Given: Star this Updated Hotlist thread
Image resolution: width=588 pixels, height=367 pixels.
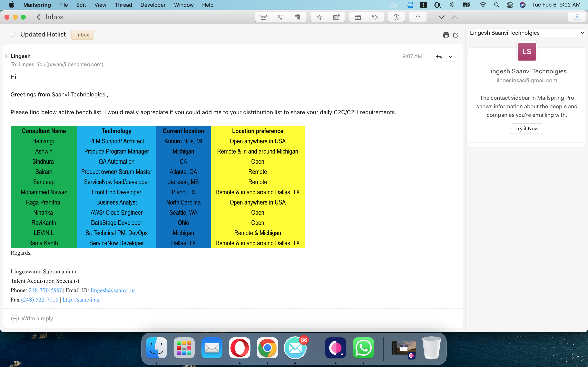Looking at the screenshot, I should pyautogui.click(x=319, y=17).
